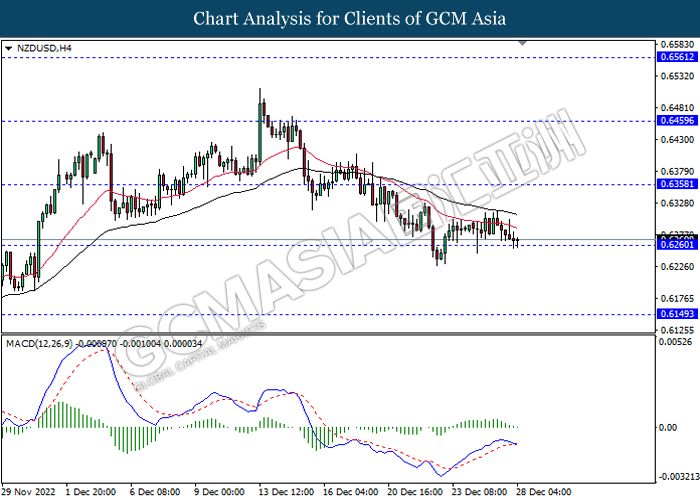Click the 16 Dec 04:00 time label
Screen dimensions: 700x500
pyautogui.click(x=350, y=492)
